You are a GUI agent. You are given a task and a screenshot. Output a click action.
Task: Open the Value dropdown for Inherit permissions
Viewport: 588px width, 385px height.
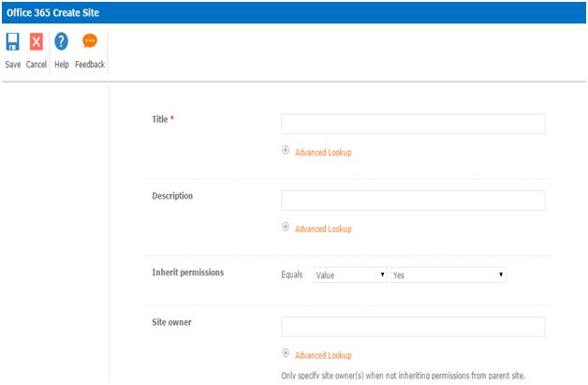pyautogui.click(x=350, y=275)
